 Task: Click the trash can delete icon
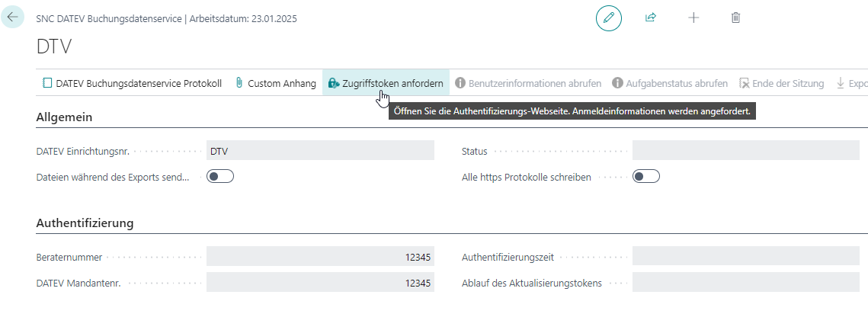pyautogui.click(x=735, y=18)
